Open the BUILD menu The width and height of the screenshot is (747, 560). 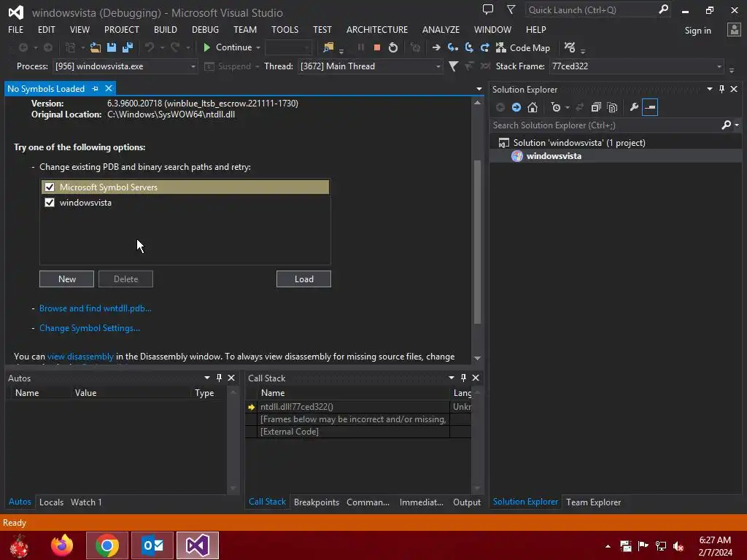[166, 29]
